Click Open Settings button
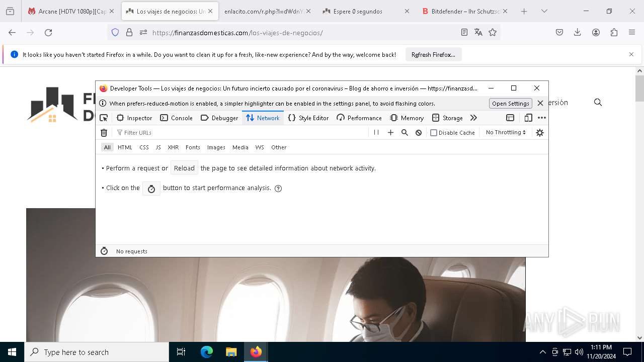This screenshot has height=362, width=644. [x=511, y=103]
